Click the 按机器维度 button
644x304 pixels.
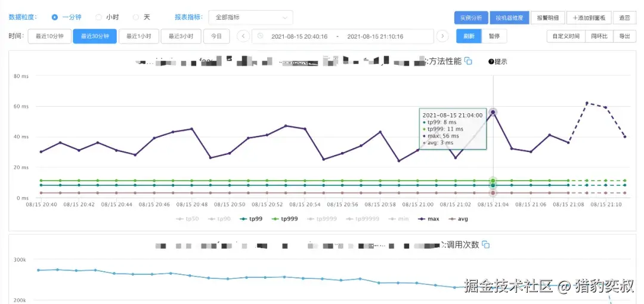point(509,18)
